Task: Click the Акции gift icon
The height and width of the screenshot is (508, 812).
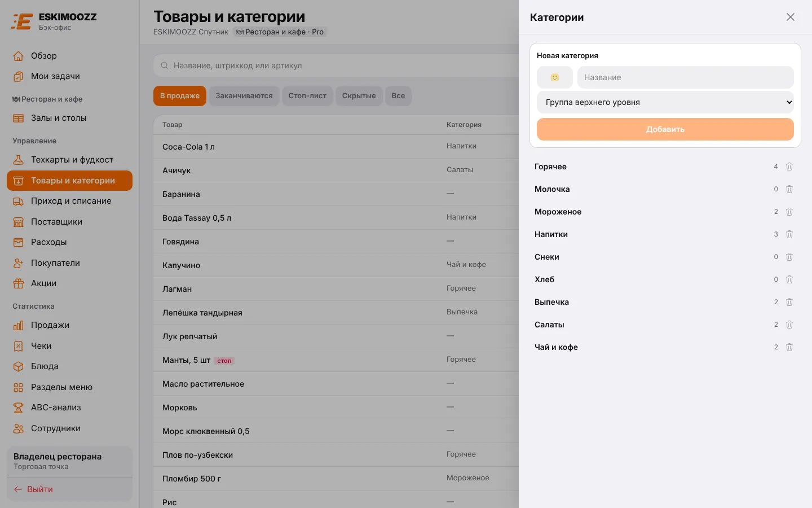Action: pos(19,283)
